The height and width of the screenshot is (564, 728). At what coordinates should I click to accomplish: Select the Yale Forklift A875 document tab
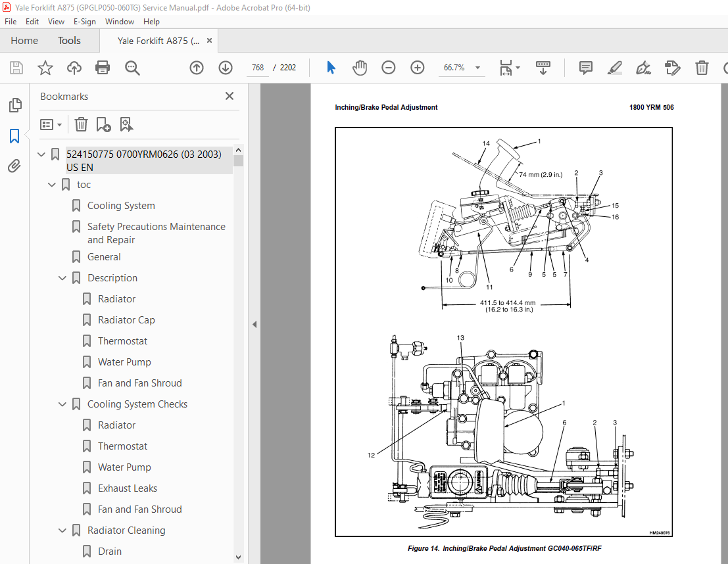[x=158, y=41]
